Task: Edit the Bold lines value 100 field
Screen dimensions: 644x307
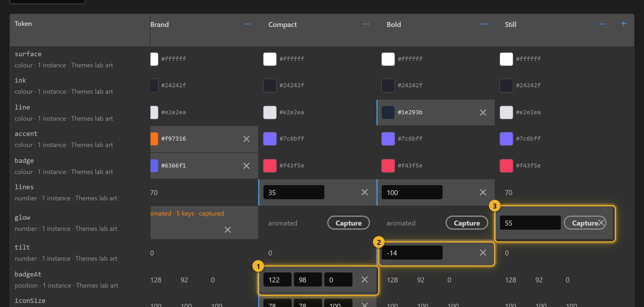Action: (x=412, y=192)
